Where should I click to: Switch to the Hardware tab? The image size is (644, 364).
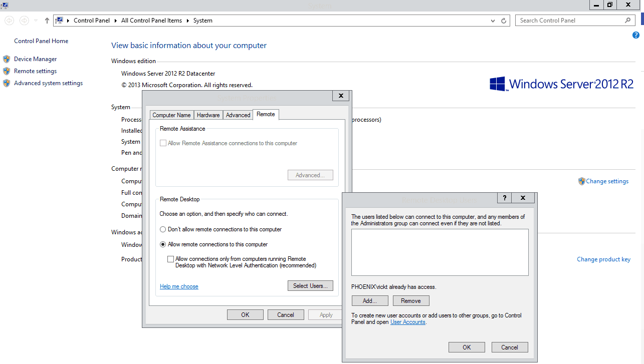[208, 115]
